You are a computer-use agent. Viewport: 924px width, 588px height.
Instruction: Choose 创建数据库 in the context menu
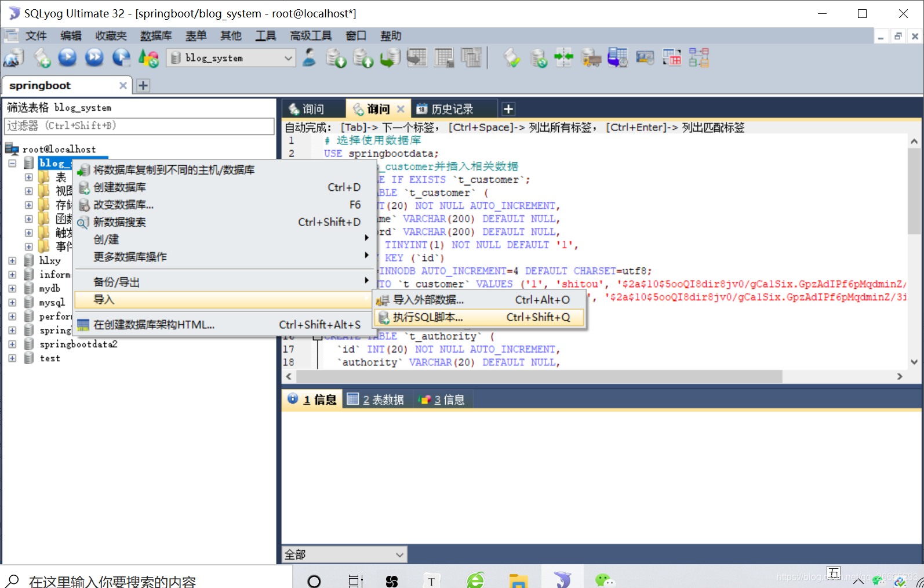click(223, 187)
